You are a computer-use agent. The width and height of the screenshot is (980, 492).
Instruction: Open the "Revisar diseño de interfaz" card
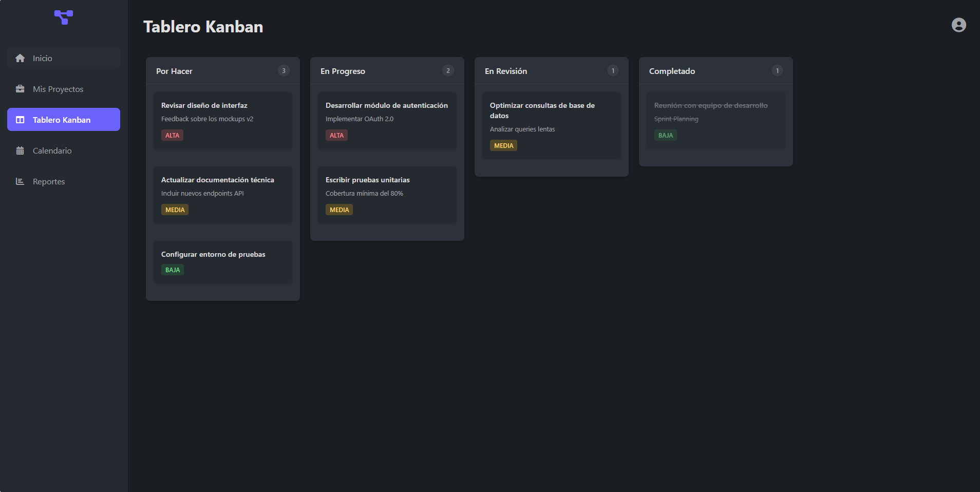pyautogui.click(x=223, y=120)
